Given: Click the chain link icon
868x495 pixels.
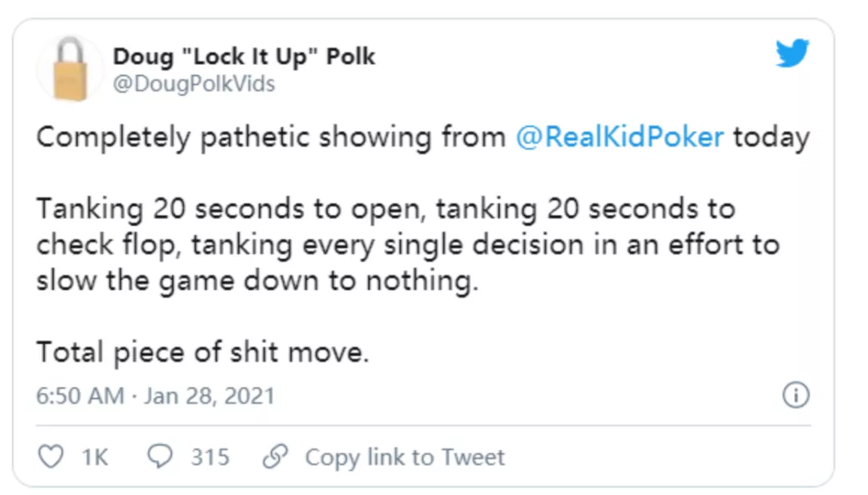Looking at the screenshot, I should 275,456.
